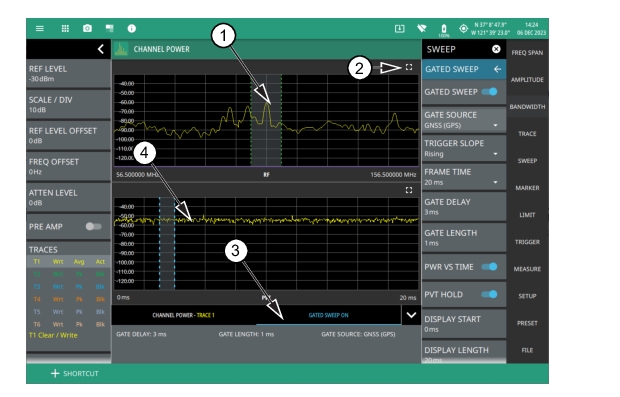
Task: Close the SWEEP panel
Action: 496,49
